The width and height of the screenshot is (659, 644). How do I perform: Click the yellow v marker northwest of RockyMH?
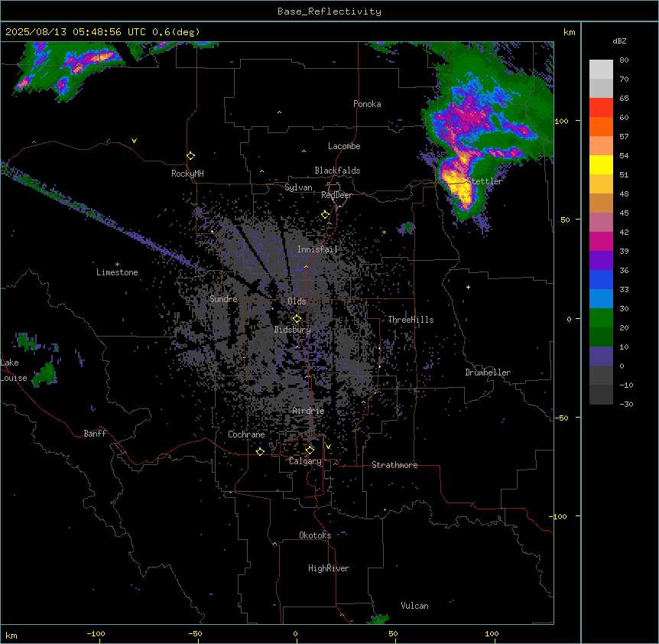pyautogui.click(x=134, y=141)
